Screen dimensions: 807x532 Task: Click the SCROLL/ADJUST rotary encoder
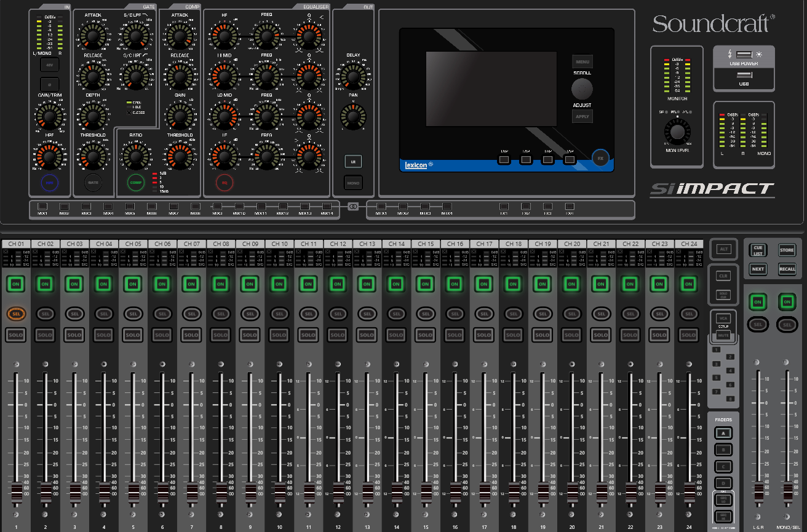coord(582,89)
